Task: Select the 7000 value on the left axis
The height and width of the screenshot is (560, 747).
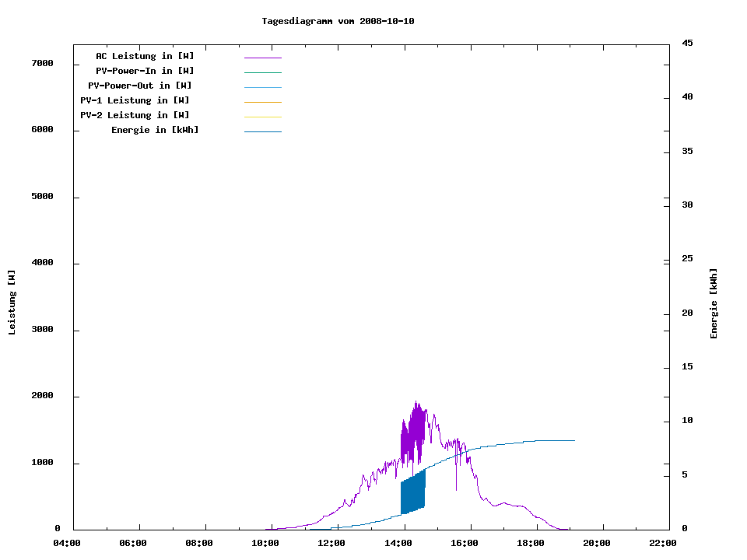Action: (x=41, y=63)
